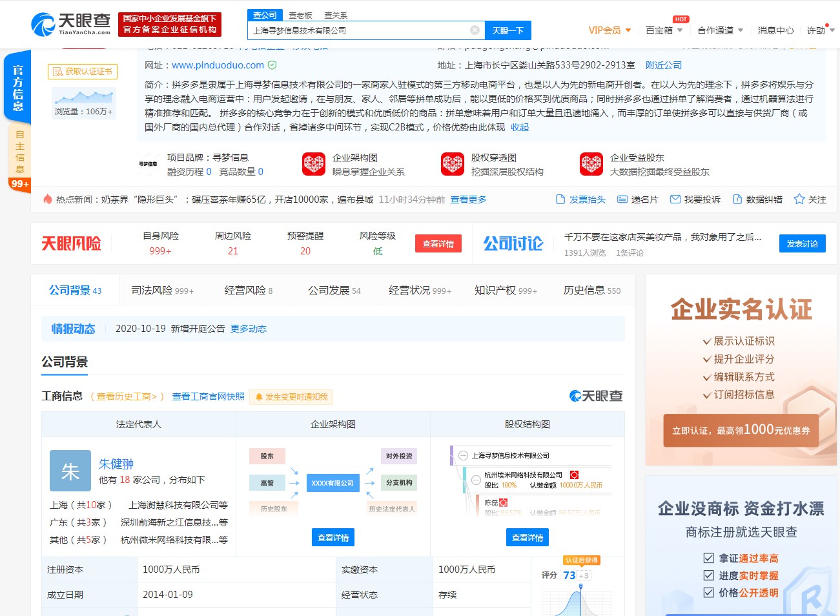Click the 周边风险 21 count
This screenshot has width=840, height=616.
[x=233, y=251]
